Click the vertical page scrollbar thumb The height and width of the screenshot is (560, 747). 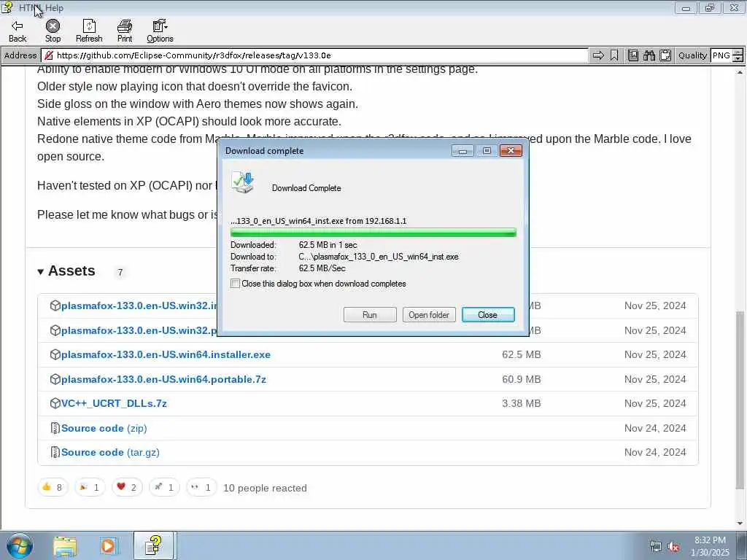tap(740, 400)
